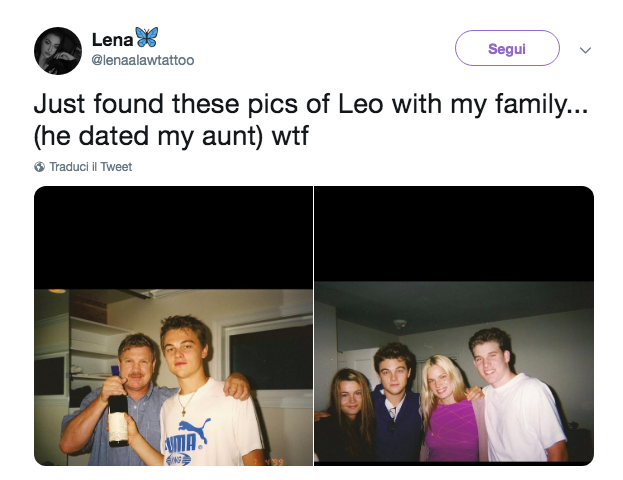The height and width of the screenshot is (480, 623).
Task: Open the left photo with two men
Action: (x=173, y=375)
